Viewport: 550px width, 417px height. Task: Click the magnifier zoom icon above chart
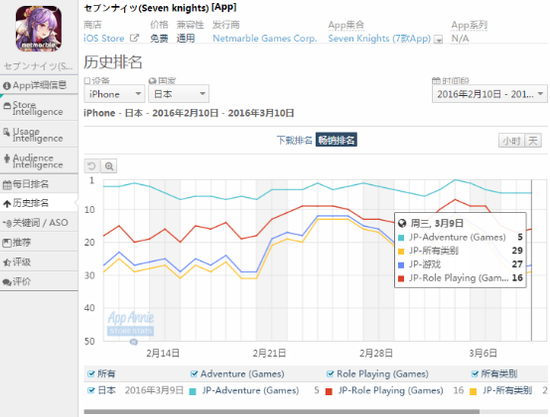[109, 166]
